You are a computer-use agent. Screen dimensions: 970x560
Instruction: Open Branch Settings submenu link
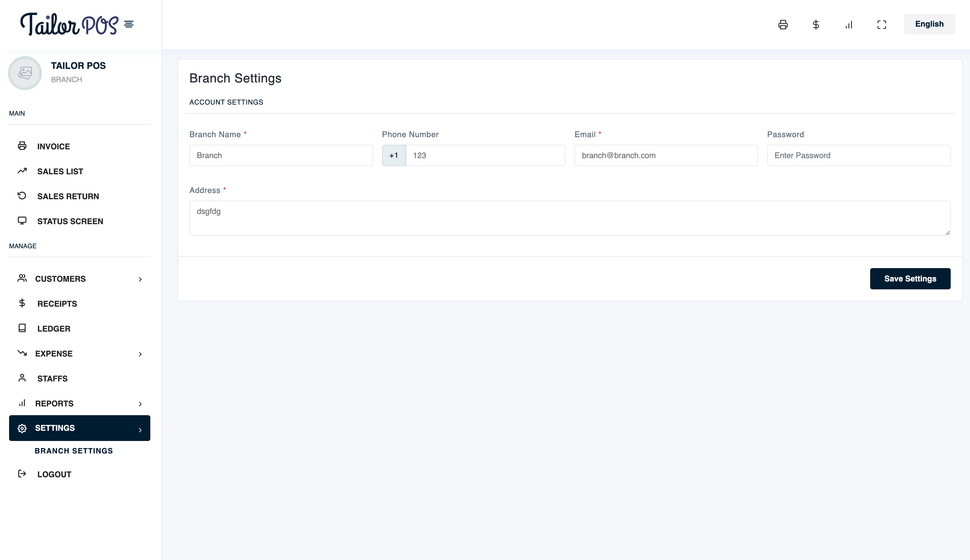(74, 451)
